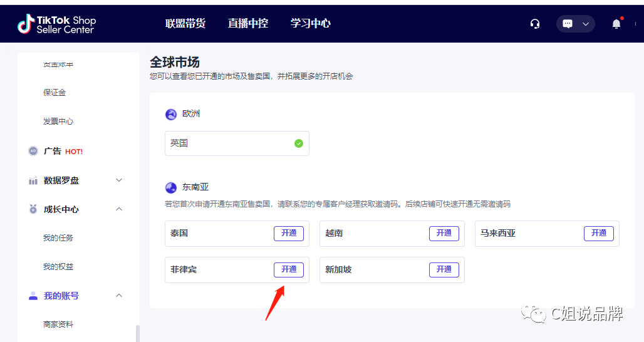Viewport: 644px width, 342px height.
Task: Click the 广告 AD icon in sidebar
Action: point(33,151)
